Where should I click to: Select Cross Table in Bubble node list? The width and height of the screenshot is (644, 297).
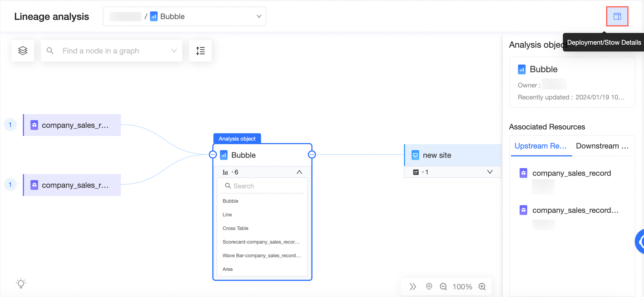(235, 228)
